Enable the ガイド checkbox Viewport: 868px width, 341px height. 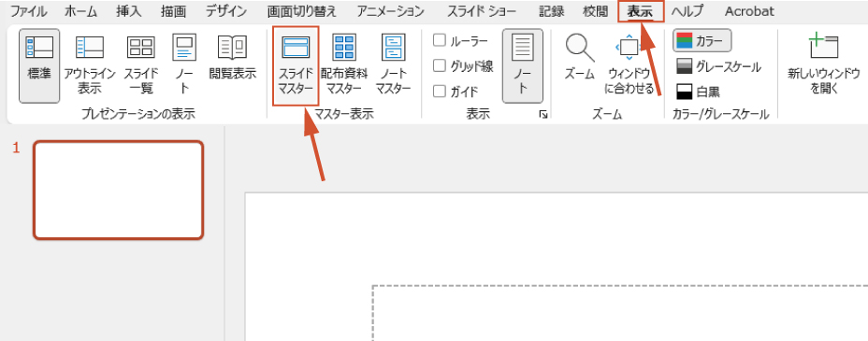(x=440, y=92)
